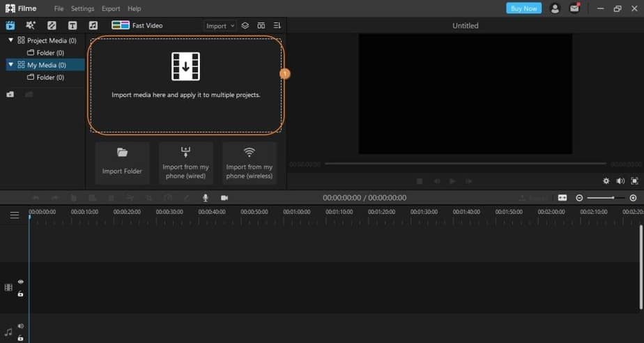Click the timeline zoom in plus icon
The image size is (644, 343).
click(634, 198)
